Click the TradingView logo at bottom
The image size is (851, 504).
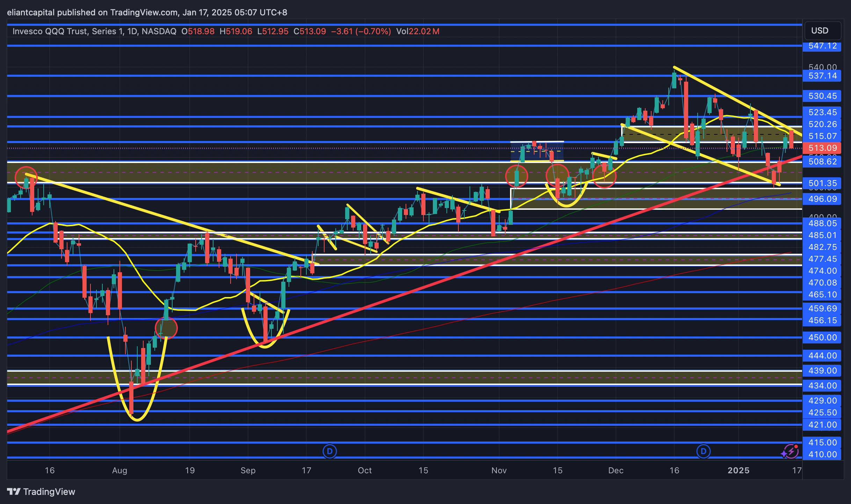[x=41, y=491]
